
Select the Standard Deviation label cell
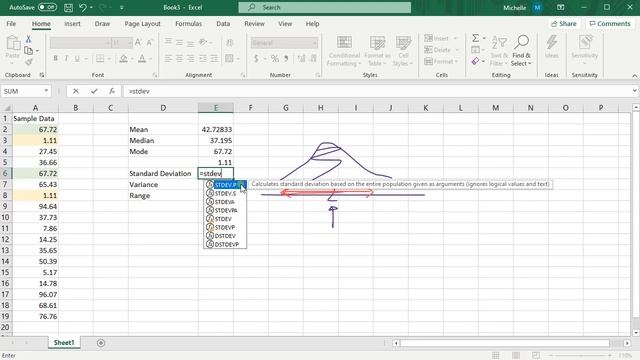coord(163,173)
